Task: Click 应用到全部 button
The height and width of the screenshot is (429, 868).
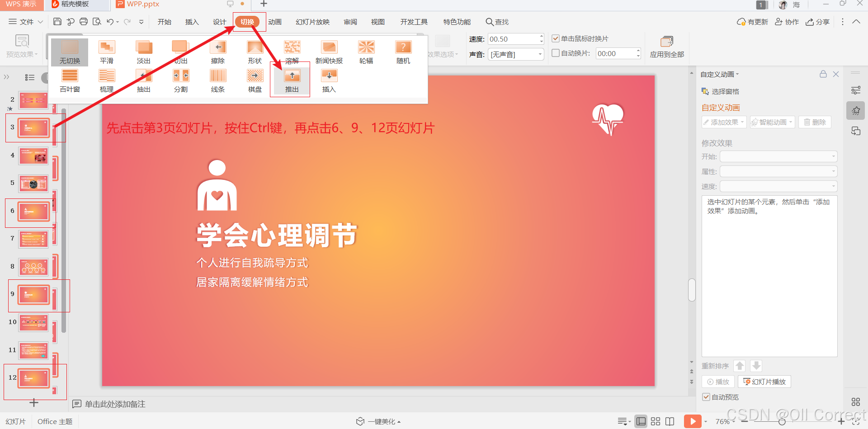Action: pyautogui.click(x=667, y=47)
